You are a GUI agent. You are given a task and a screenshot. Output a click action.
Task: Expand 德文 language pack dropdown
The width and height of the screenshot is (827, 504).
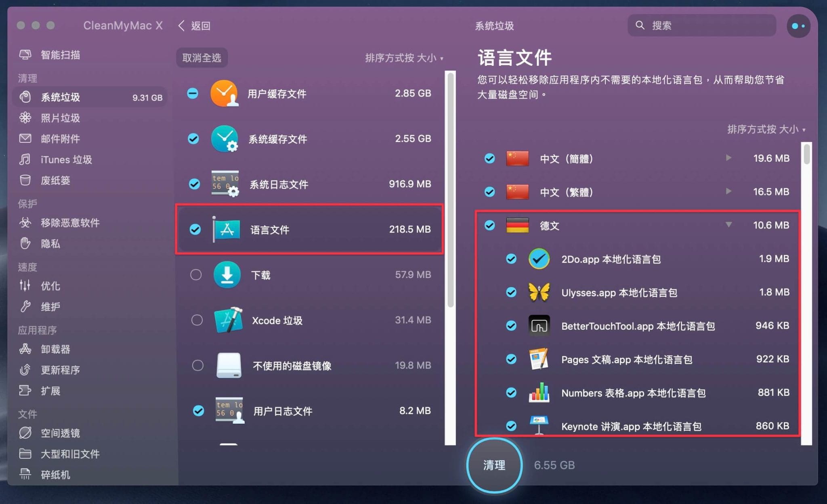(725, 224)
